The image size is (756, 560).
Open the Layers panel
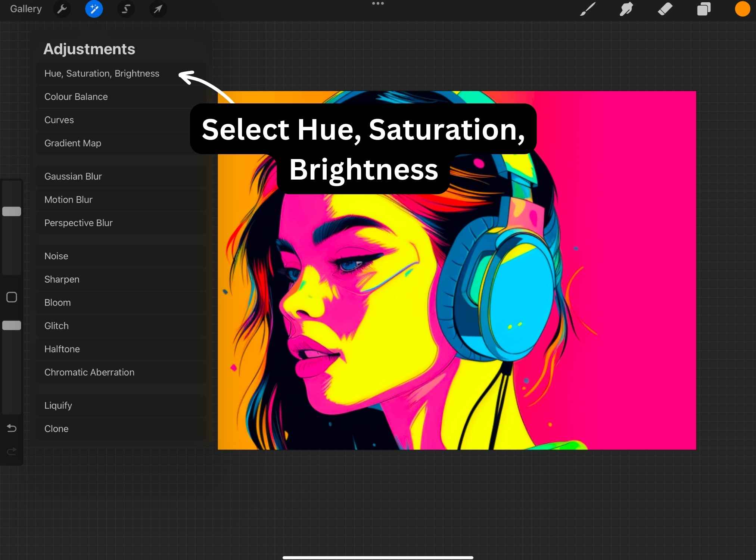704,9
